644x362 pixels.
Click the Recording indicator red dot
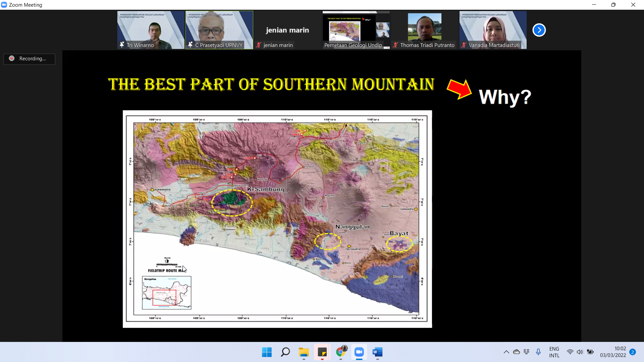[x=12, y=58]
